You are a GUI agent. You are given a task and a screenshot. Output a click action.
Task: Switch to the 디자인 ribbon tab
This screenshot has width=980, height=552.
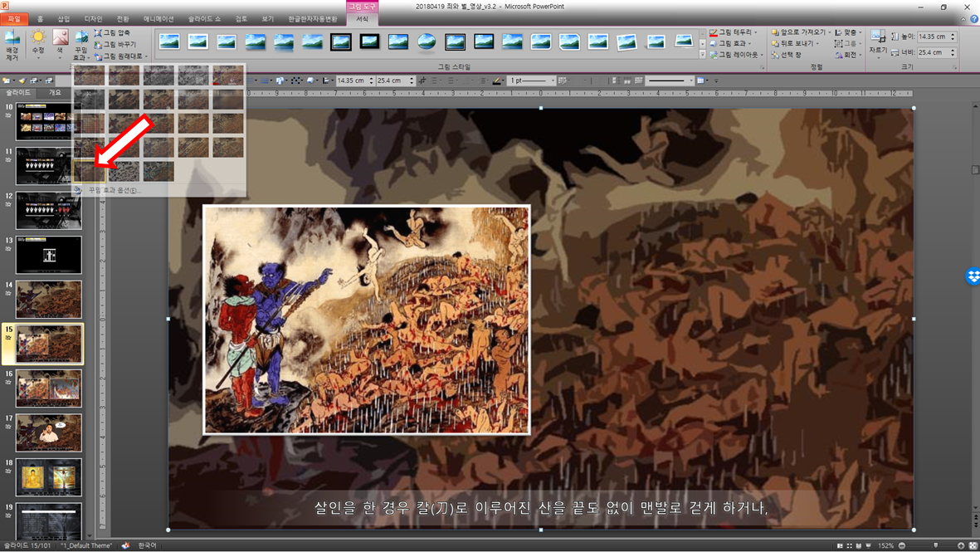[93, 19]
